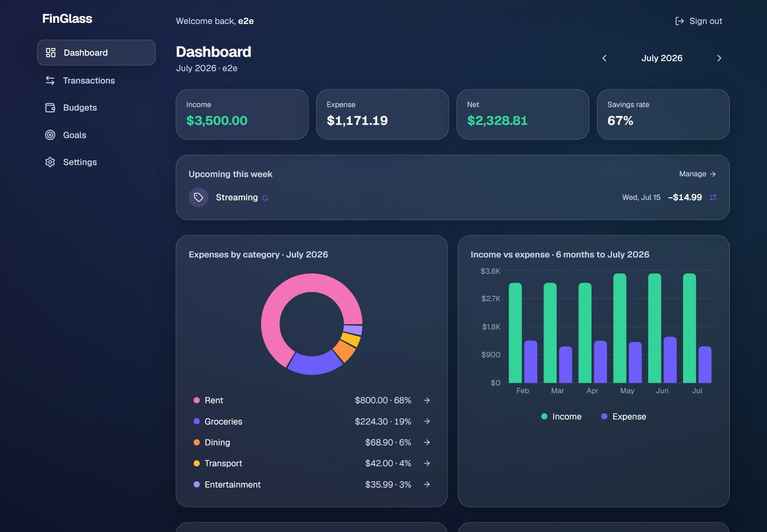
Task: Click the Upcoming this week heading
Action: (x=230, y=174)
